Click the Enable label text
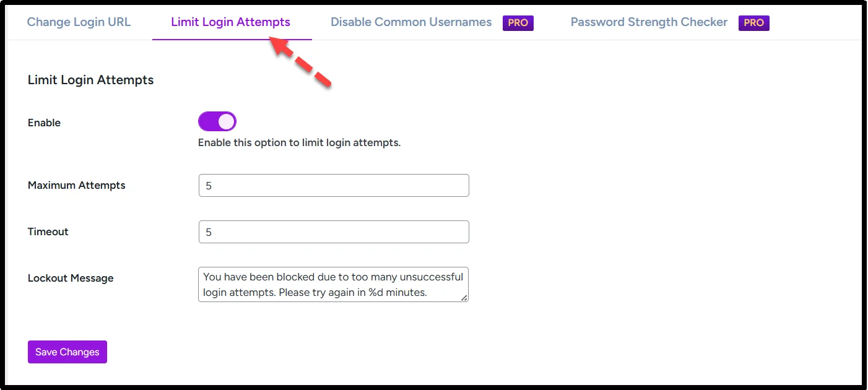 44,123
